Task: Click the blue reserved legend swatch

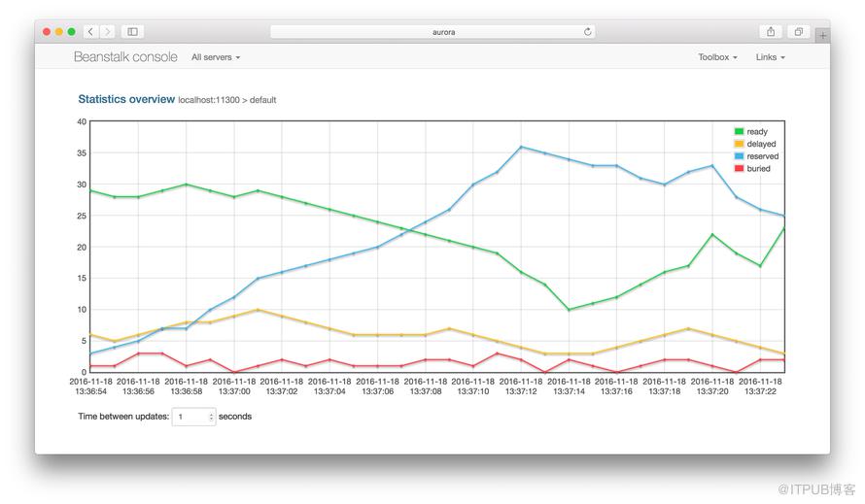Action: point(740,156)
